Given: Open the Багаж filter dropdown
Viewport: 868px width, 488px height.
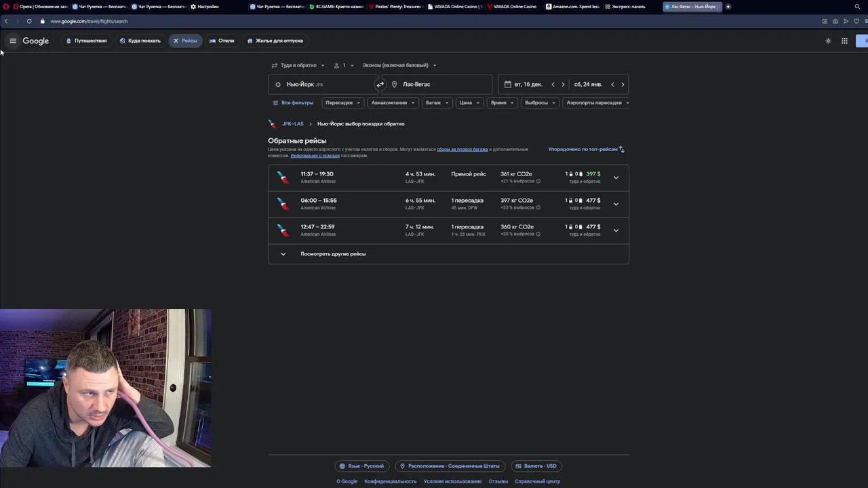Looking at the screenshot, I should [x=437, y=103].
